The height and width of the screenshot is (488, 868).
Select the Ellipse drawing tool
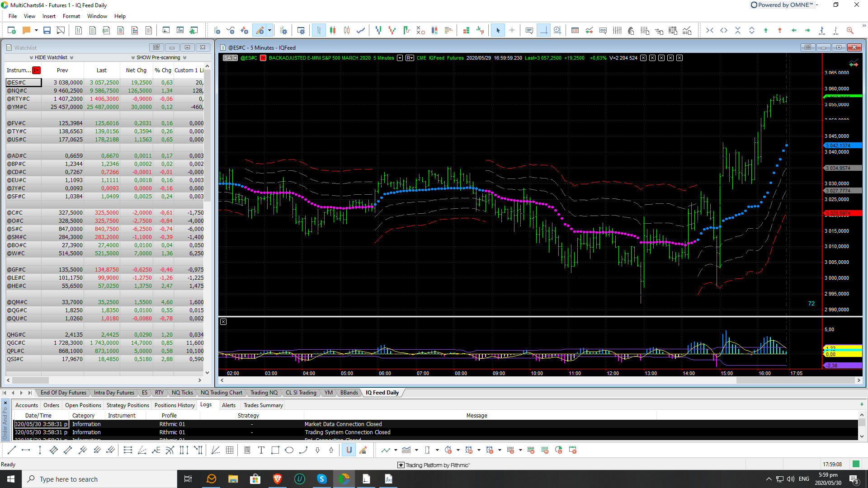coord(289,450)
